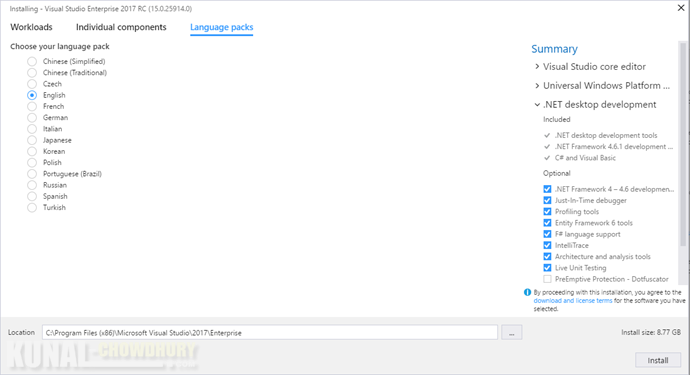The height and width of the screenshot is (375, 690).
Task: Choose Portuguese (Brazil) language pack
Action: [x=32, y=174]
